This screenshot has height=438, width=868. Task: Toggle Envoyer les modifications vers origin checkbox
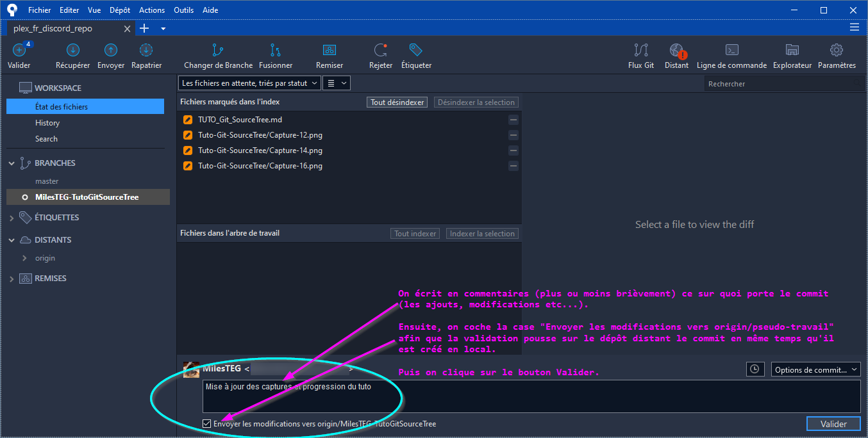coord(206,424)
